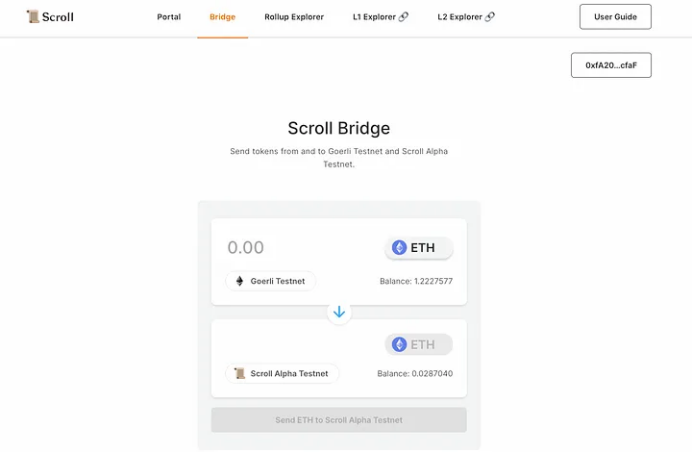Click the L1 Explorer external link icon
This screenshot has width=693, height=452.
(x=403, y=17)
